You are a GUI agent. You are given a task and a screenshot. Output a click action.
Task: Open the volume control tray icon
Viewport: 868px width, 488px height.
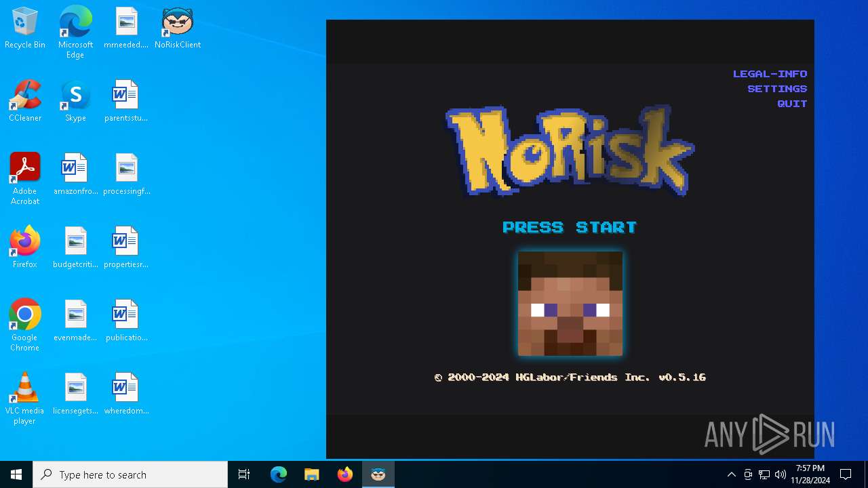781,474
